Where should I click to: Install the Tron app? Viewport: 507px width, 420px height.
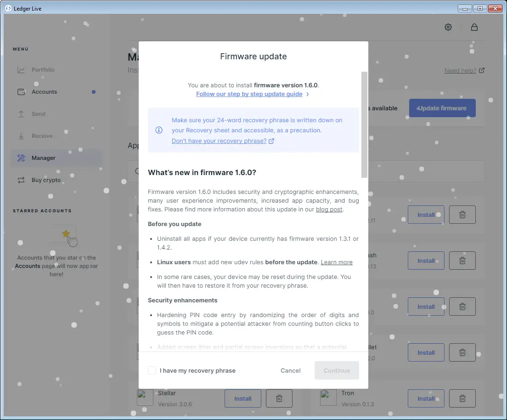tap(426, 399)
